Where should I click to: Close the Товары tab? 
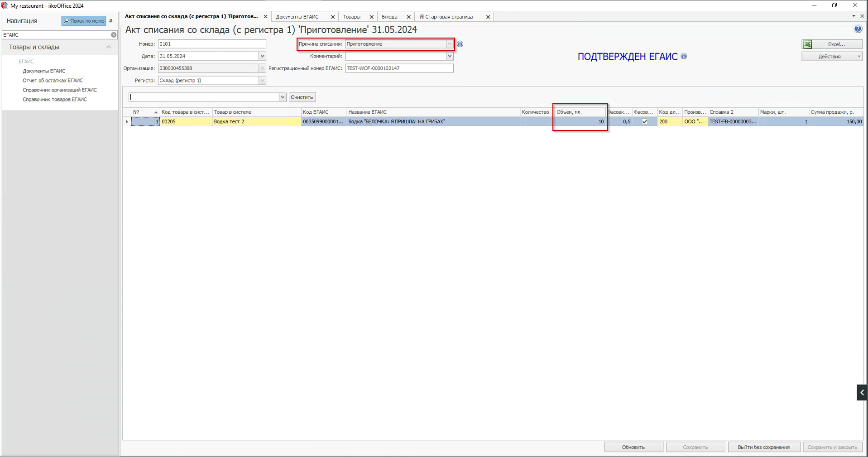pos(372,17)
